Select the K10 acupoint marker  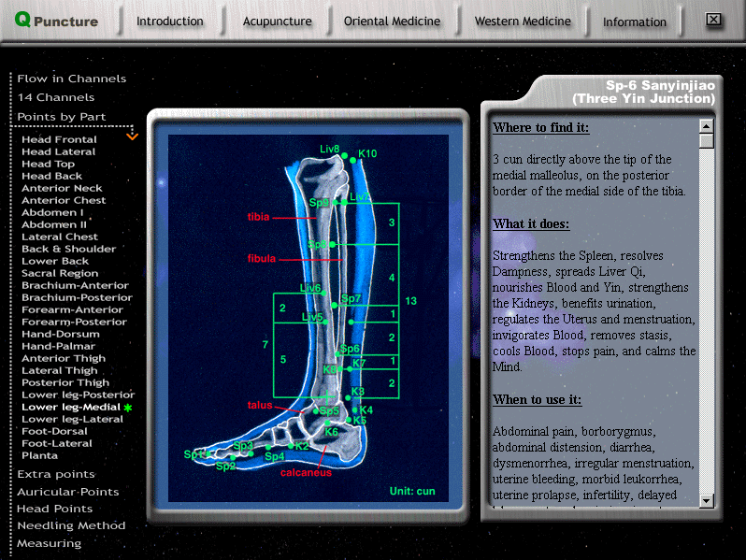coord(353,160)
